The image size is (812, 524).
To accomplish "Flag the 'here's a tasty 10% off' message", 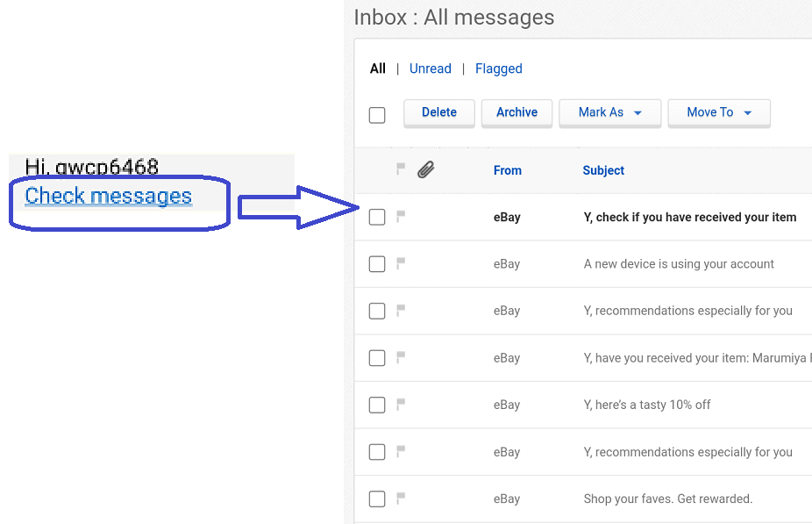I will point(401,405).
